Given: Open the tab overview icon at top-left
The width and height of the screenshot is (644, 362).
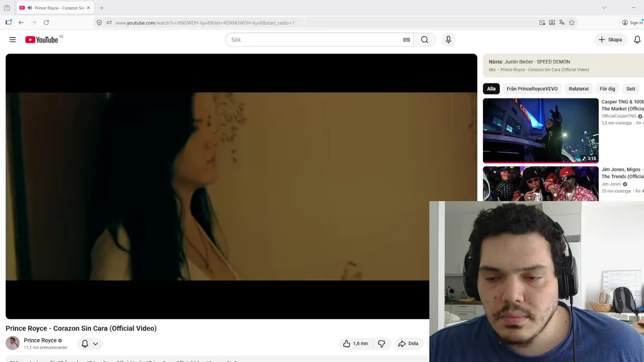Looking at the screenshot, I should click(x=7, y=8).
